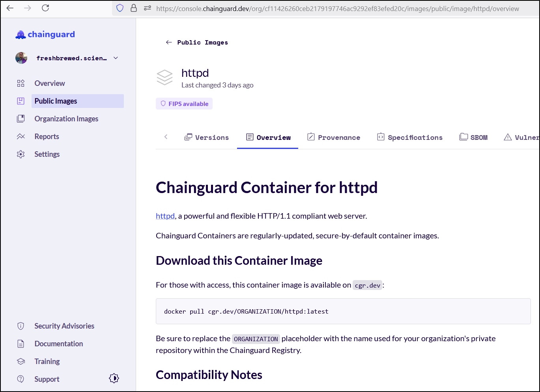Click the 'ORGANIZATION' inline code placeholder
This screenshot has width=540, height=392.
coord(256,339)
